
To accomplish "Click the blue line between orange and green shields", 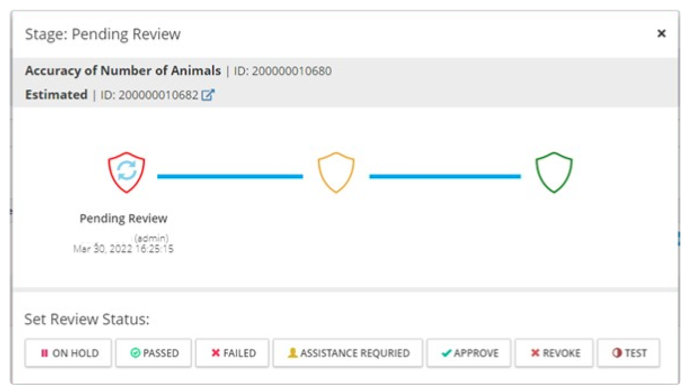I will tap(445, 176).
